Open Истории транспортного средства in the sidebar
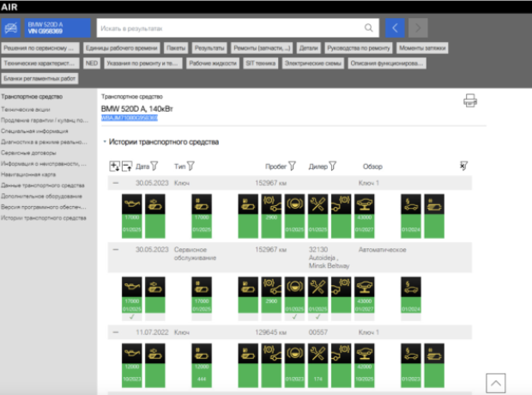The image size is (532, 395). 44,218
